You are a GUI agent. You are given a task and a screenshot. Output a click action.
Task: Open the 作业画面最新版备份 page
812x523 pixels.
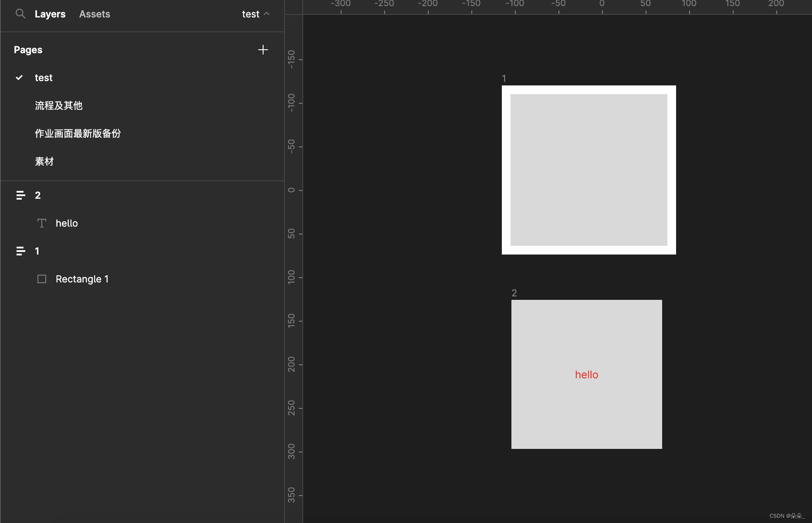[x=78, y=133]
